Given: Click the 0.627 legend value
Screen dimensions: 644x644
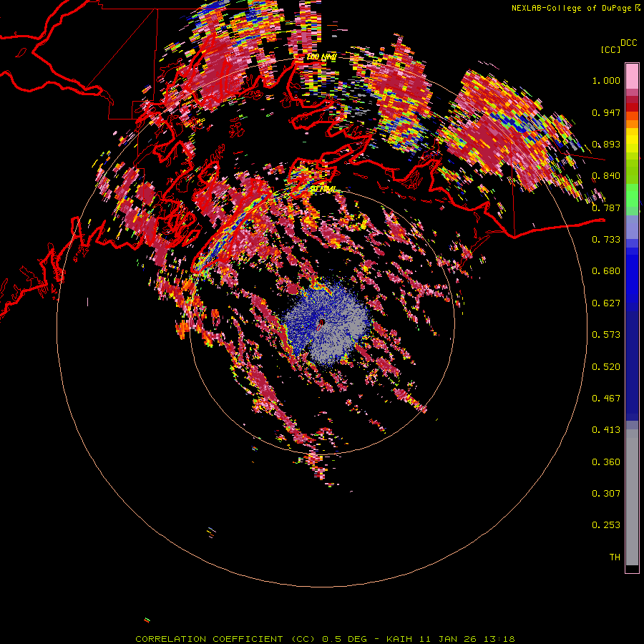Looking at the screenshot, I should 606,303.
